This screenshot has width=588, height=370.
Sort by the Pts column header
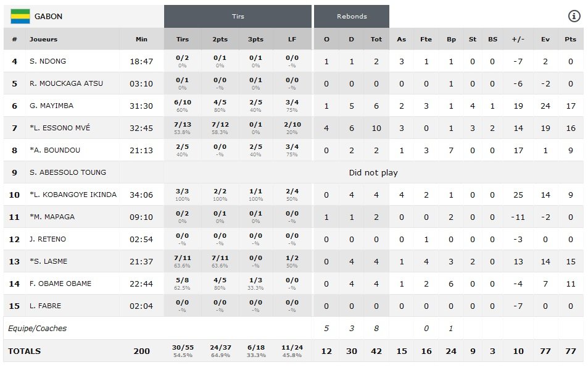pos(570,39)
